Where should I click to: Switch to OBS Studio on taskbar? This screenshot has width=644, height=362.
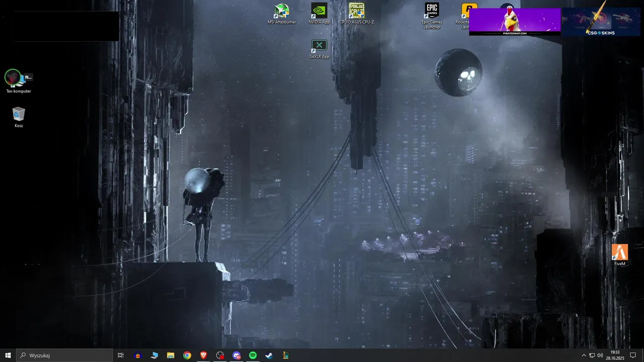220,355
